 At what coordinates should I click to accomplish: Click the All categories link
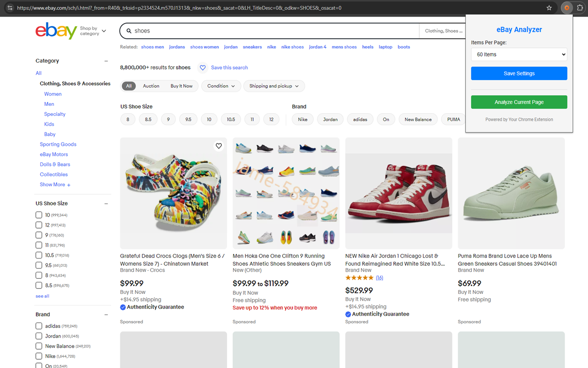click(x=39, y=73)
